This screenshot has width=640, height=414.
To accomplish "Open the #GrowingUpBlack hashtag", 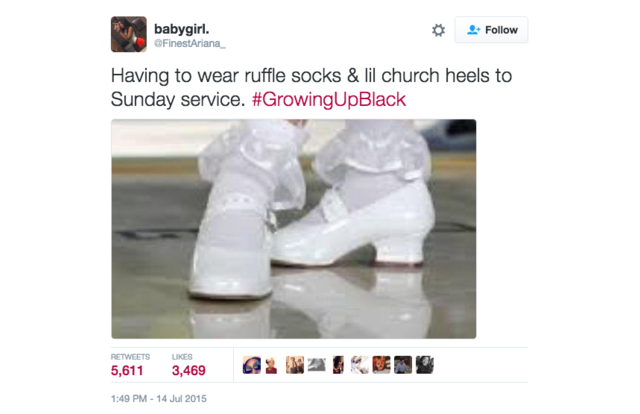I will pos(329,100).
